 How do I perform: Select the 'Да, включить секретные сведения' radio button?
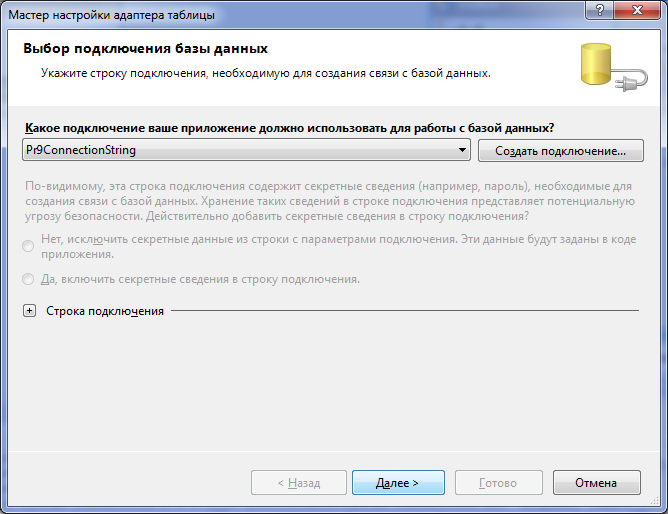(28, 279)
